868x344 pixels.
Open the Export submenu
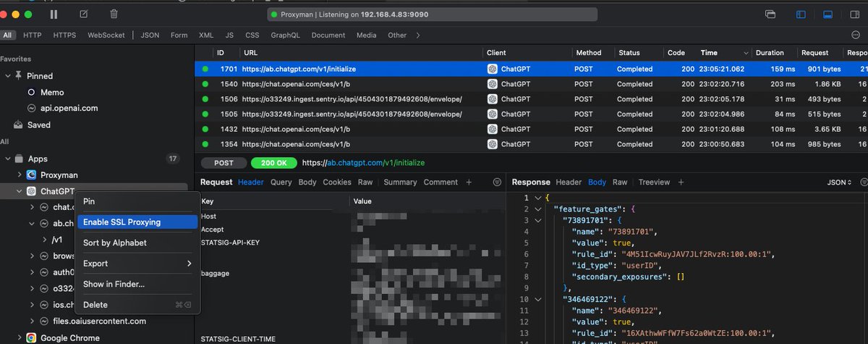[x=137, y=264]
